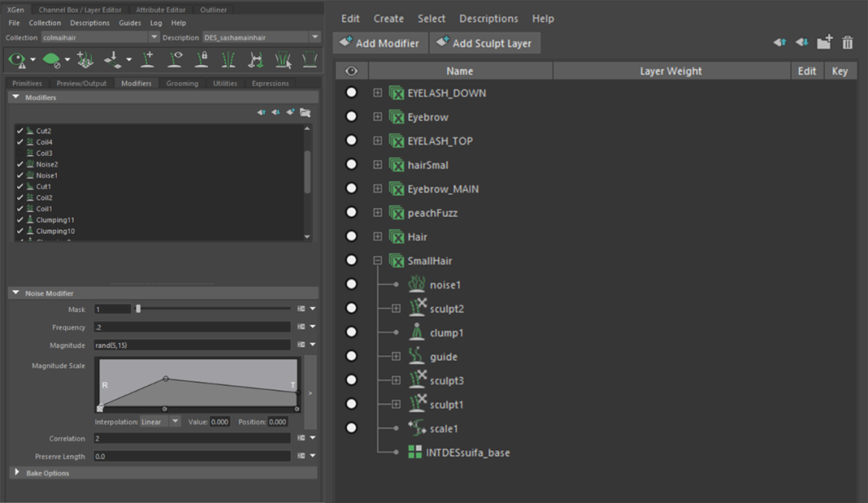The image size is (868, 503).
Task: Click move modifier down icon in Modifiers panel
Action: pyautogui.click(x=276, y=112)
